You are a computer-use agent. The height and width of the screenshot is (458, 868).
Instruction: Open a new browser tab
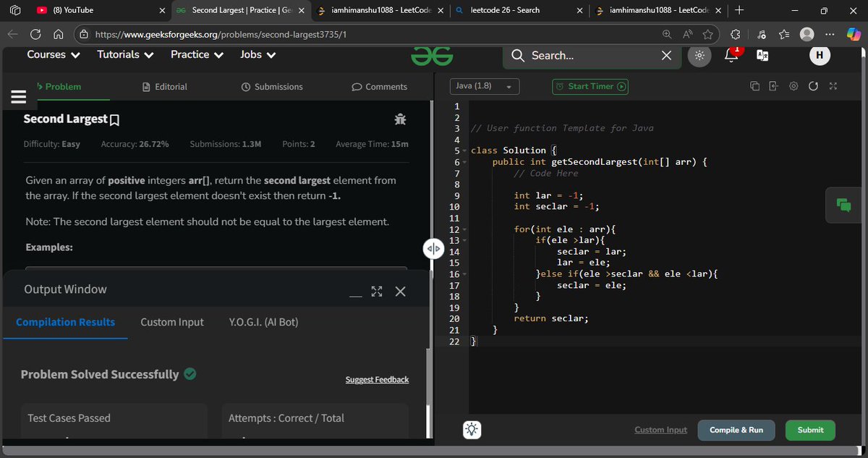click(738, 10)
